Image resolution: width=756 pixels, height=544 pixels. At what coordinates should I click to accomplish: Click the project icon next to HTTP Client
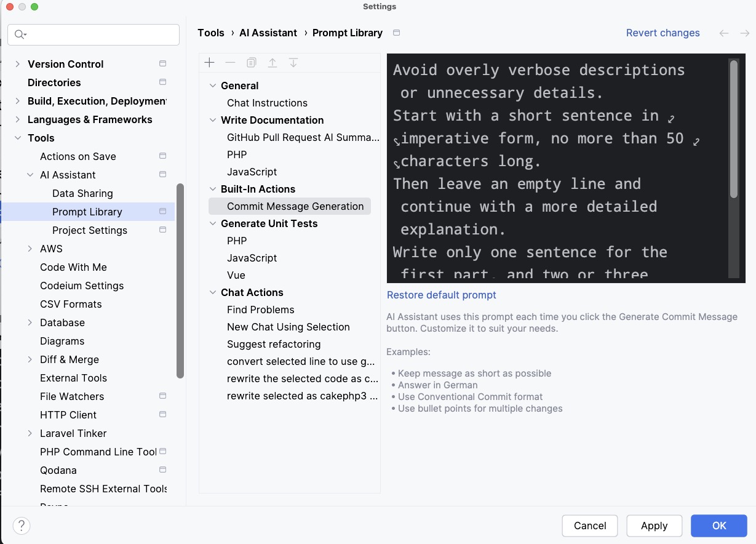point(162,415)
